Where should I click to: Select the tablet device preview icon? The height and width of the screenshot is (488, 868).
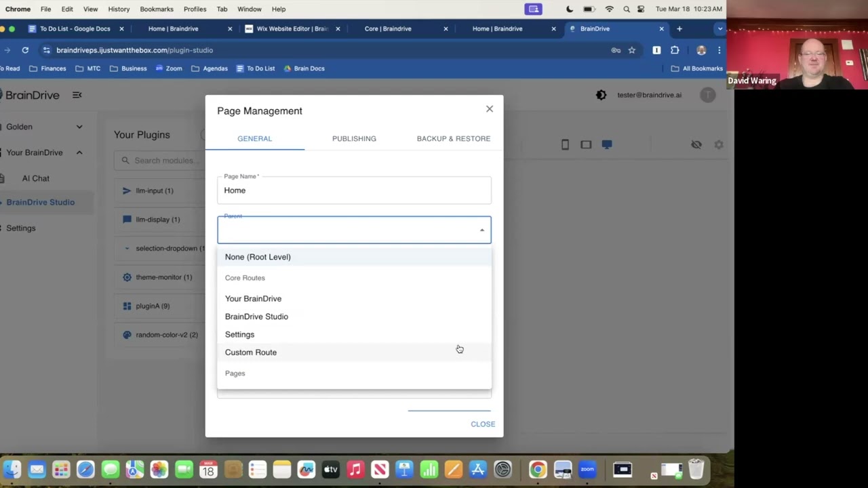pos(586,144)
